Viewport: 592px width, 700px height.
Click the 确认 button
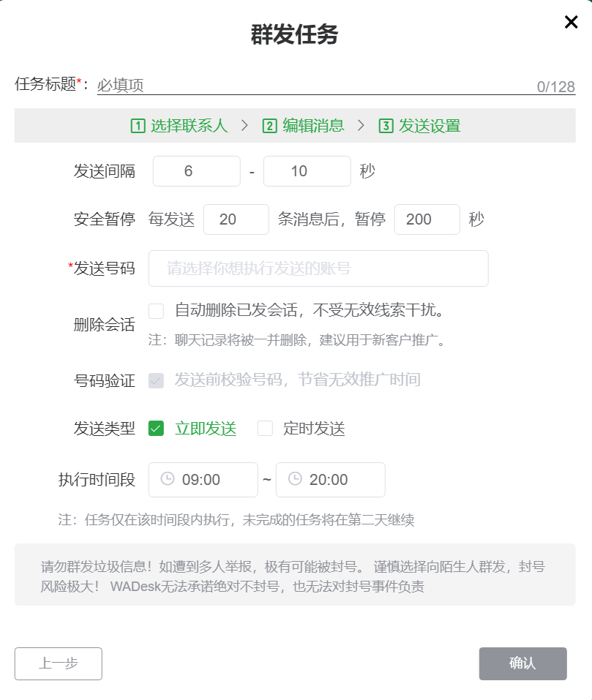(522, 663)
